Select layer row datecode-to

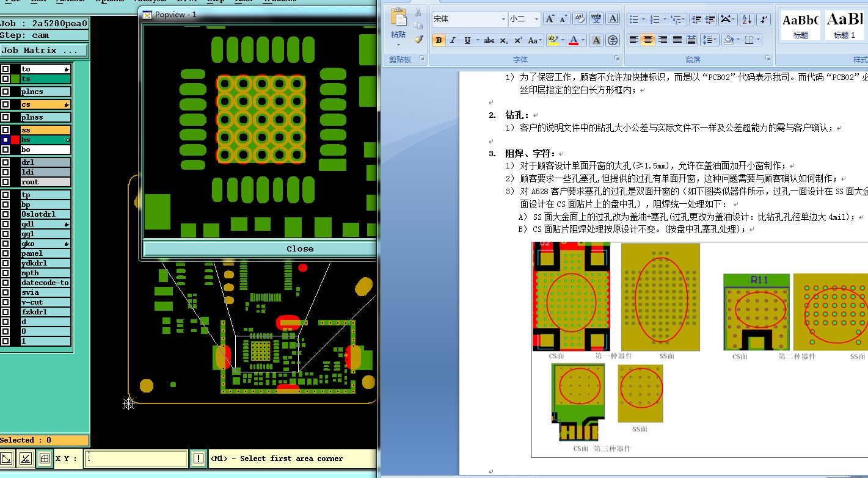click(x=46, y=283)
